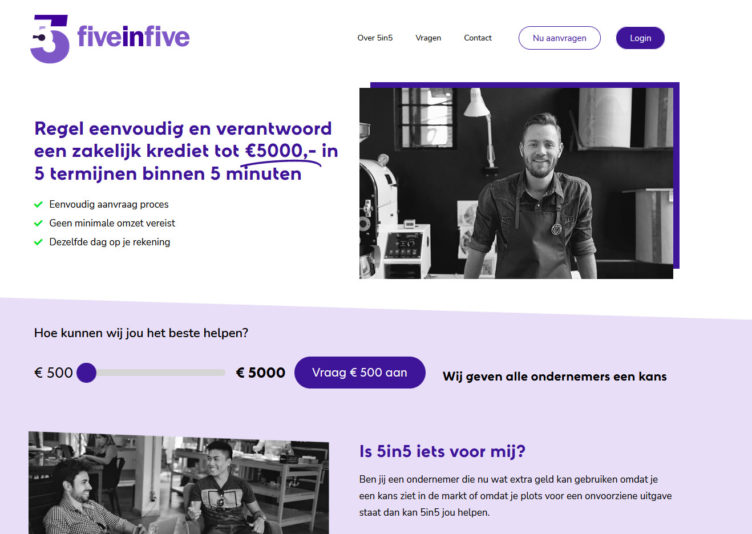Click the Is 5in5 iets voor mij? heading
Screen dimensions: 752x534
click(442, 451)
